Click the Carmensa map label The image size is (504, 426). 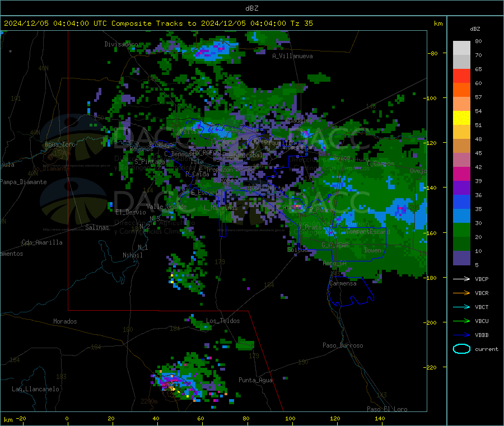click(343, 283)
